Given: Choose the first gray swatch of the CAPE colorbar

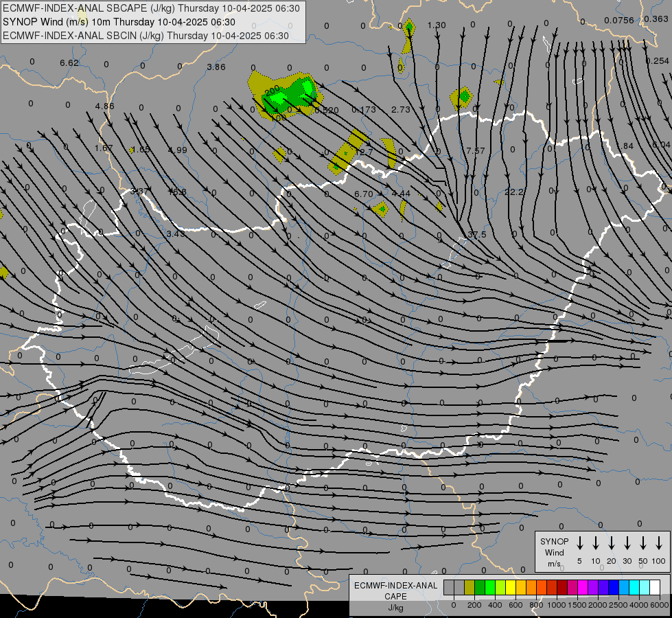Looking at the screenshot, I should pos(449,588).
